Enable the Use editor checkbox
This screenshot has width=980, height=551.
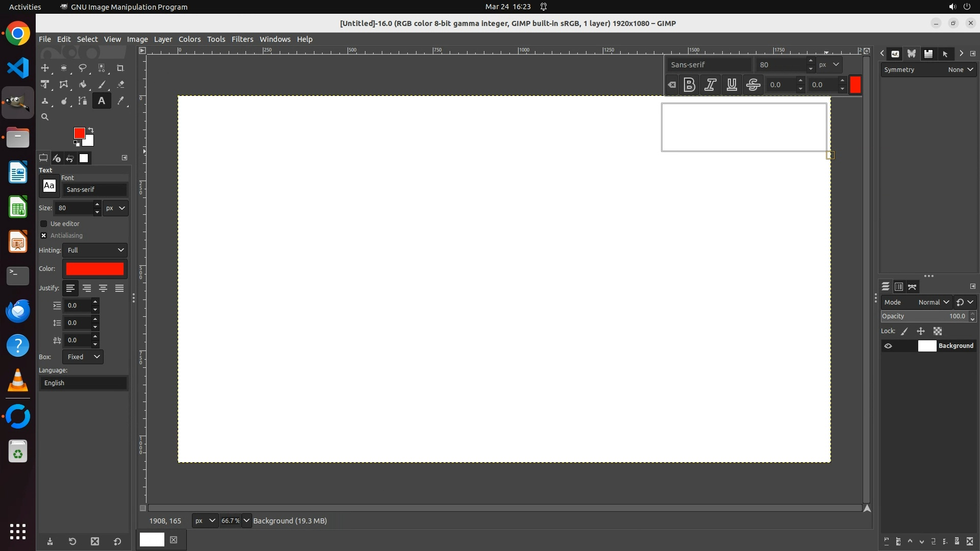point(44,224)
